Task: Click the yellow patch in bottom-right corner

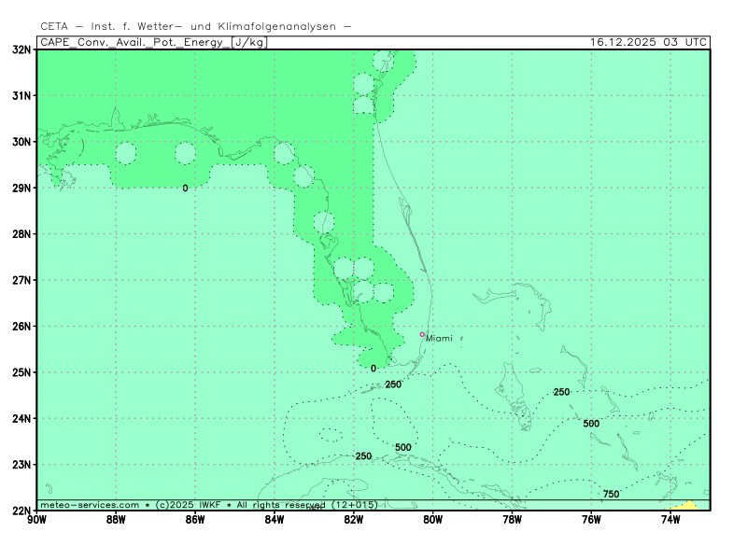Action: tap(688, 505)
